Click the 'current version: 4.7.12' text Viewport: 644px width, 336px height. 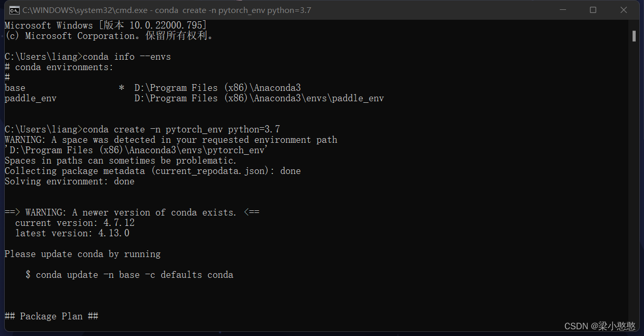point(74,223)
